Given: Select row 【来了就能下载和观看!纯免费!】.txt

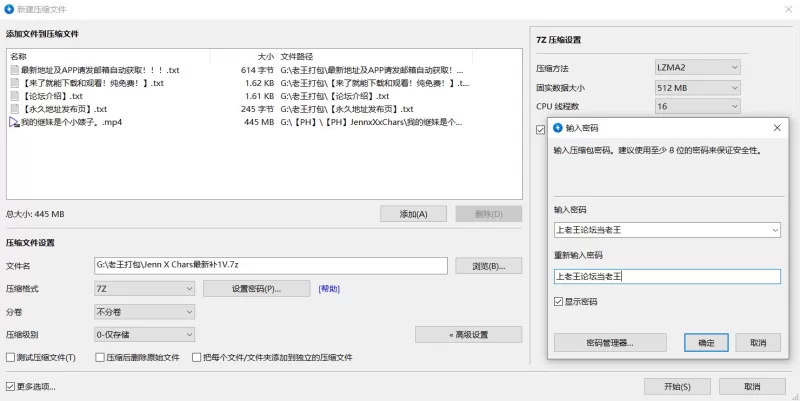Looking at the screenshot, I should 264,83.
